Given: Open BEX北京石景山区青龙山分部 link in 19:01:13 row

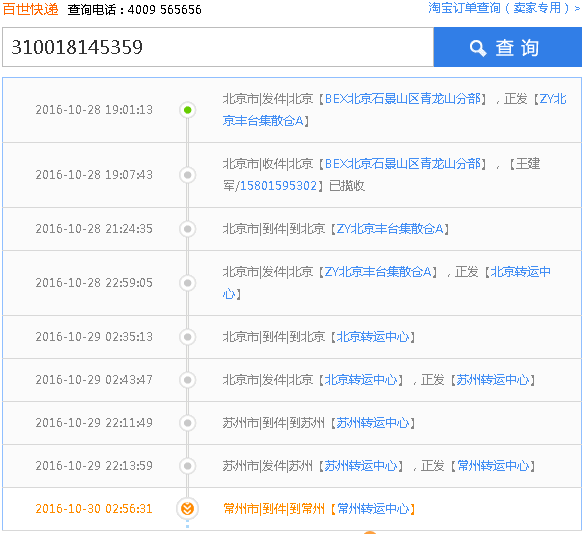Looking at the screenshot, I should pyautogui.click(x=403, y=99).
